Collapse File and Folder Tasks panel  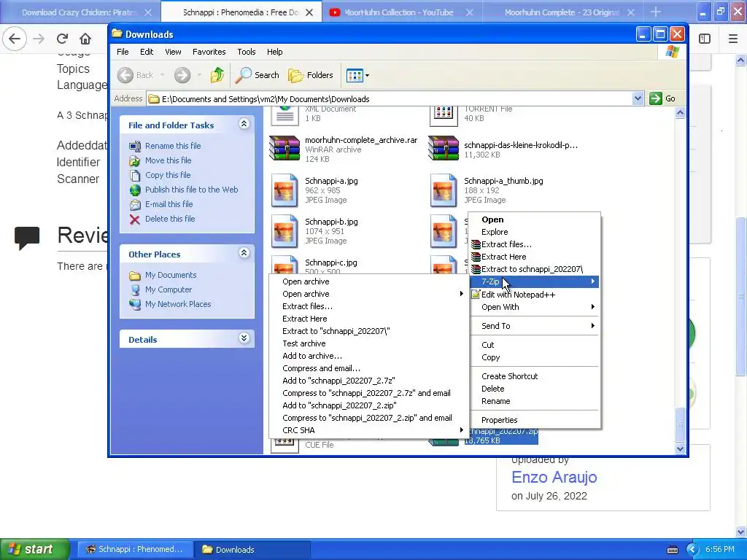[244, 124]
